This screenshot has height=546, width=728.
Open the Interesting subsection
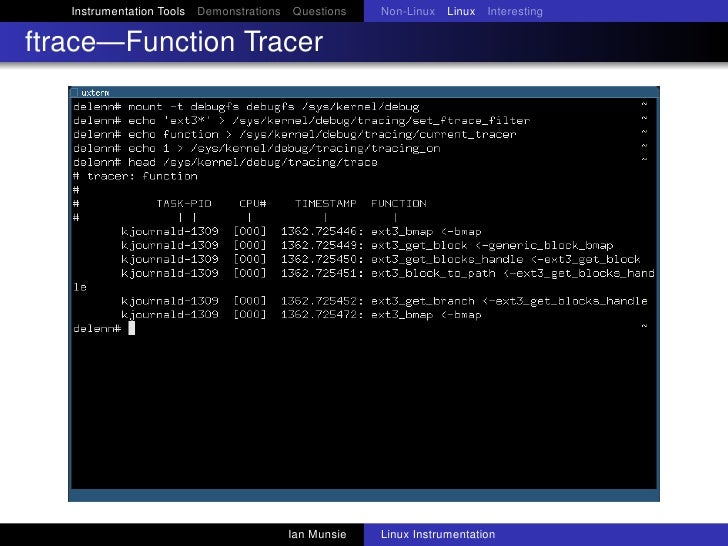pyautogui.click(x=515, y=11)
